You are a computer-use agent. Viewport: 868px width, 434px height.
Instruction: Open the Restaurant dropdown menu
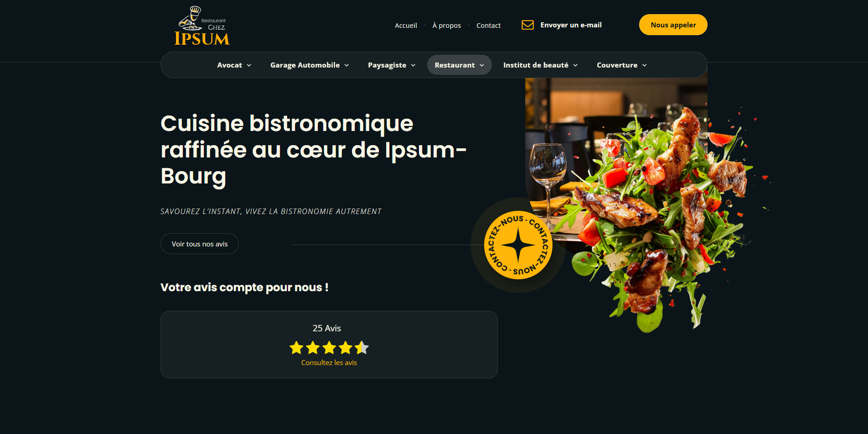[459, 65]
